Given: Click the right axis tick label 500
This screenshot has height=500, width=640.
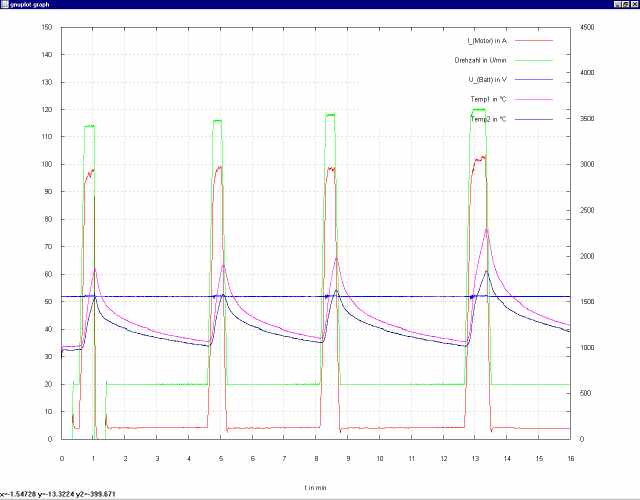Looking at the screenshot, I should [585, 393].
